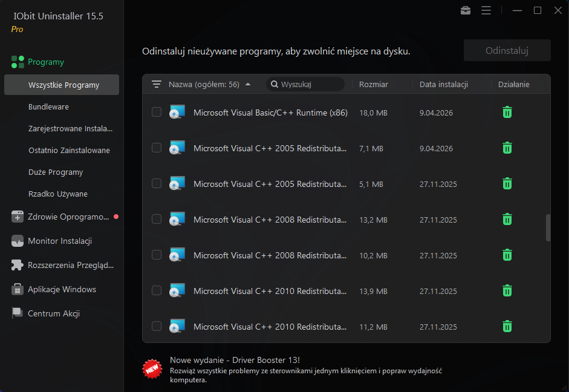This screenshot has width=569, height=392.
Task: Click the Aplikacje Windows icon
Action: pyautogui.click(x=18, y=289)
